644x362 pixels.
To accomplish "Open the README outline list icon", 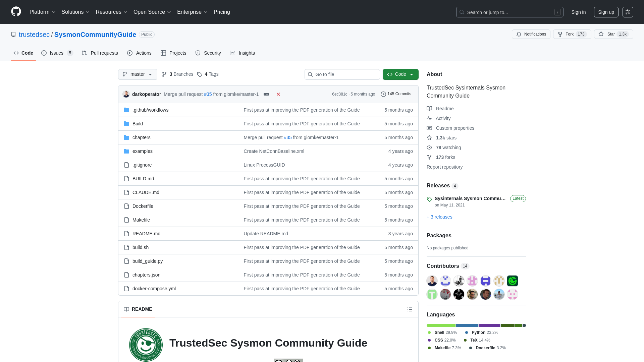I will click(410, 309).
